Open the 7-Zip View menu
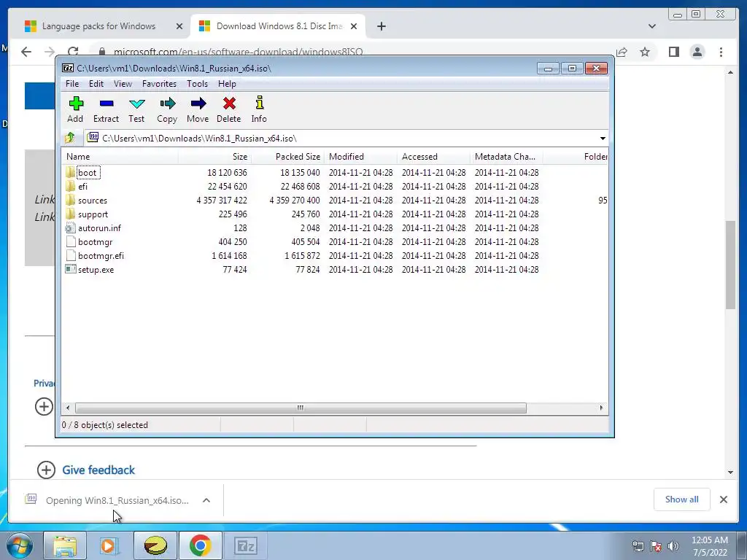Image resolution: width=747 pixels, height=560 pixels. point(123,84)
